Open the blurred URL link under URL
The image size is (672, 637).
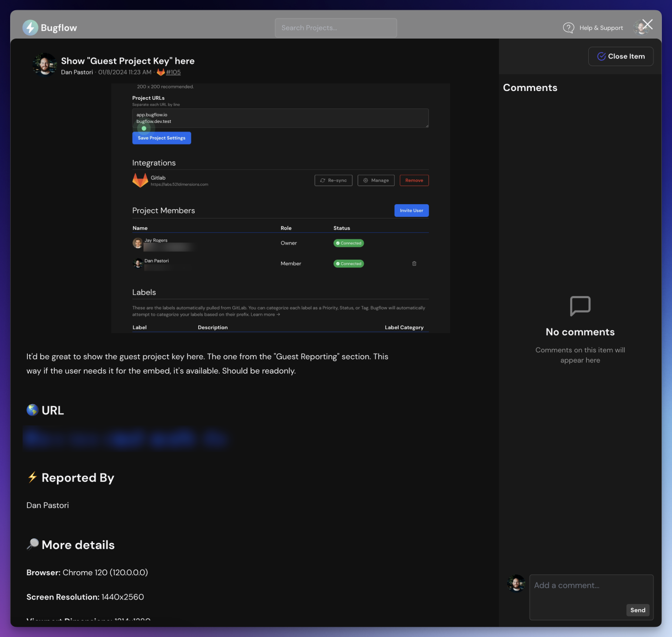pos(125,439)
